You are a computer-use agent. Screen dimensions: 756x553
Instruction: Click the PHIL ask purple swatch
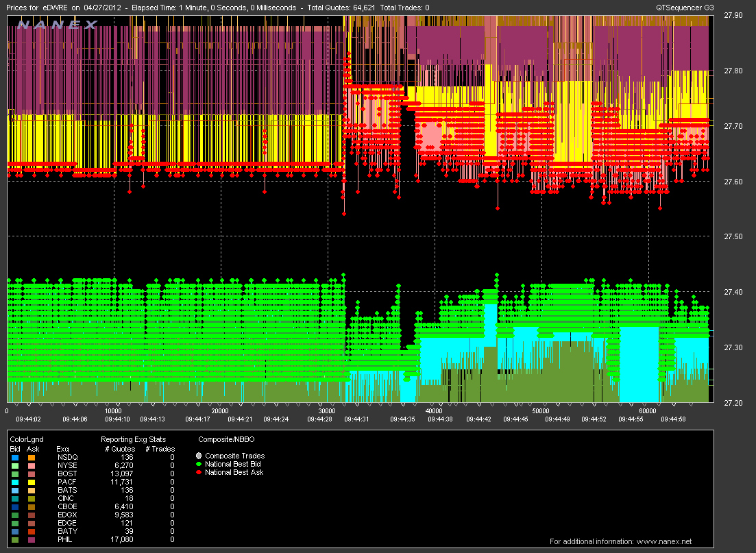point(31,540)
